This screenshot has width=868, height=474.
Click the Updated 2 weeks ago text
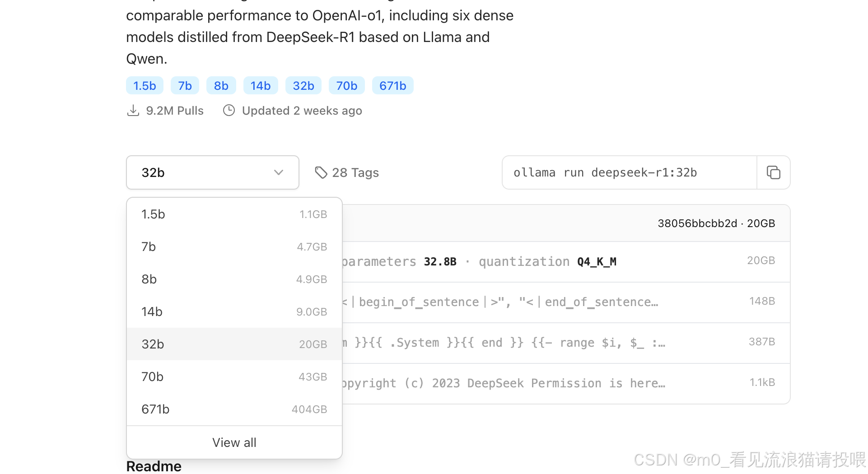(x=302, y=111)
